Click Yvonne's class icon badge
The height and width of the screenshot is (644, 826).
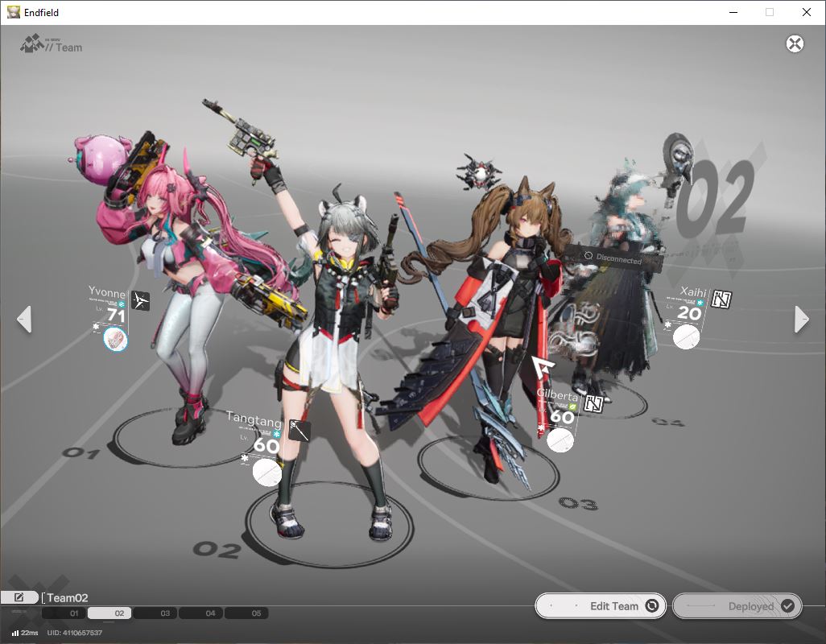(141, 301)
